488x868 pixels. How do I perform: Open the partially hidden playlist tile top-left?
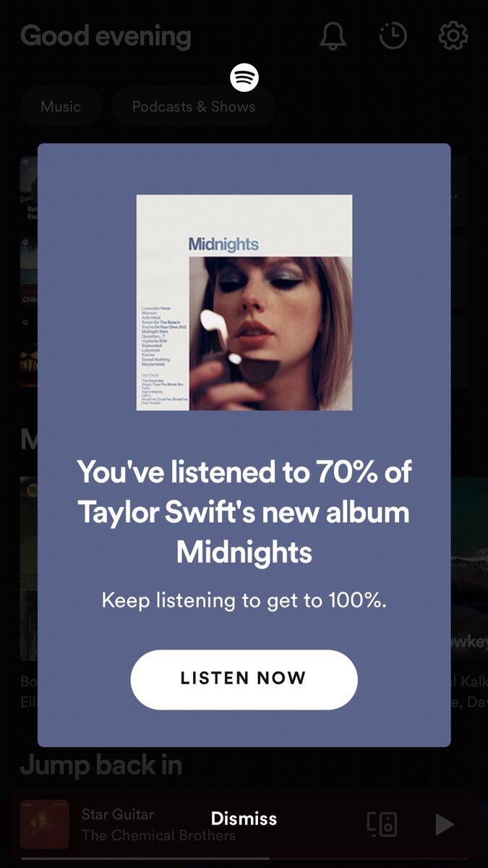tap(29, 192)
